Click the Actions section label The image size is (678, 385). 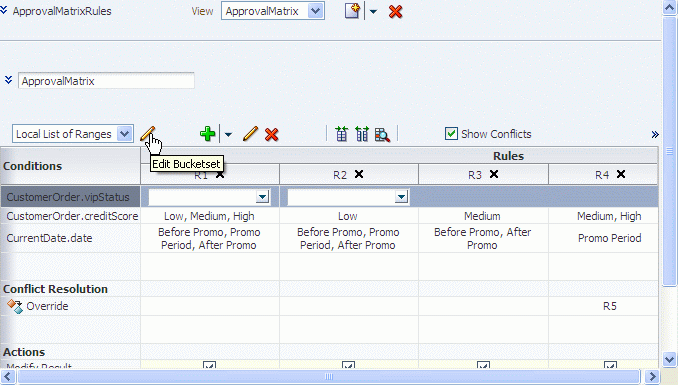24,352
